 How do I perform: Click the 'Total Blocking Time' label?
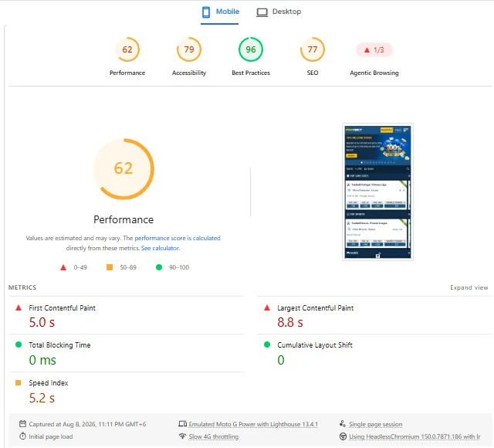(59, 345)
